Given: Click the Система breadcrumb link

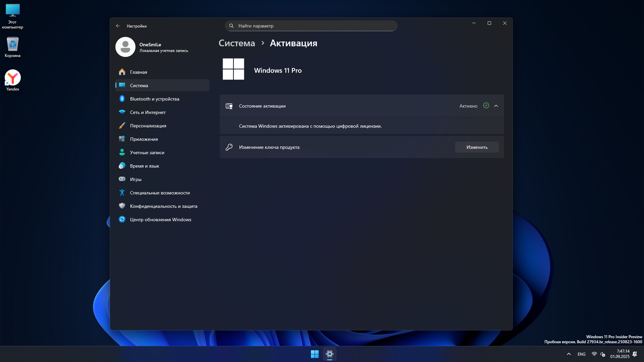Looking at the screenshot, I should click(237, 43).
